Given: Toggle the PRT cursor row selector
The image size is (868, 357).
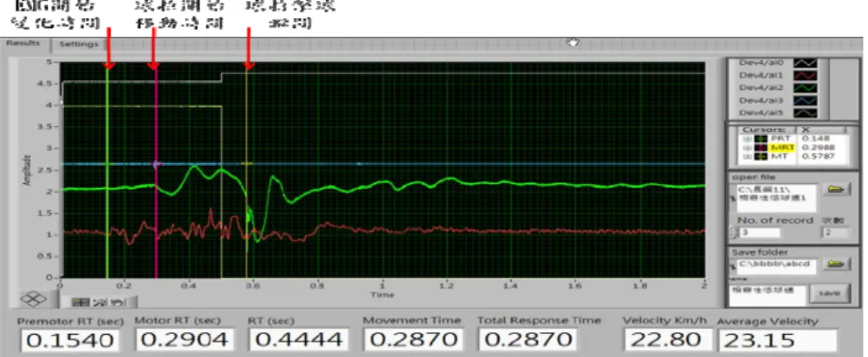Looking at the screenshot, I should tap(747, 139).
